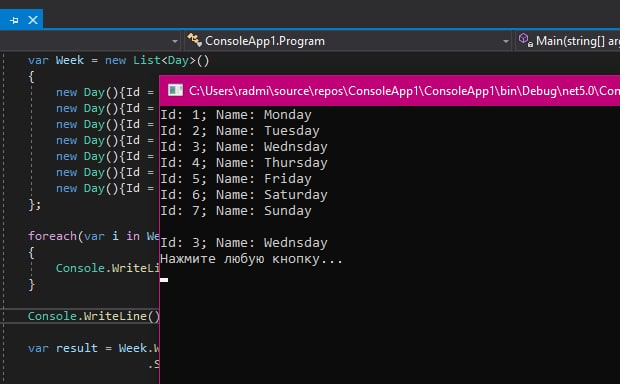Click the 'foreach' keyword in the editor
The width and height of the screenshot is (620, 384).
pos(52,236)
